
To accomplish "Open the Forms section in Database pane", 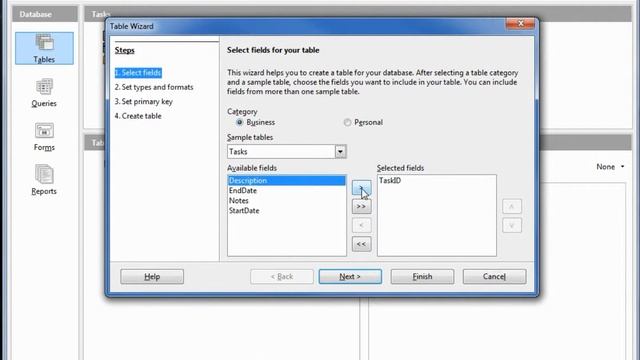I will 44,137.
